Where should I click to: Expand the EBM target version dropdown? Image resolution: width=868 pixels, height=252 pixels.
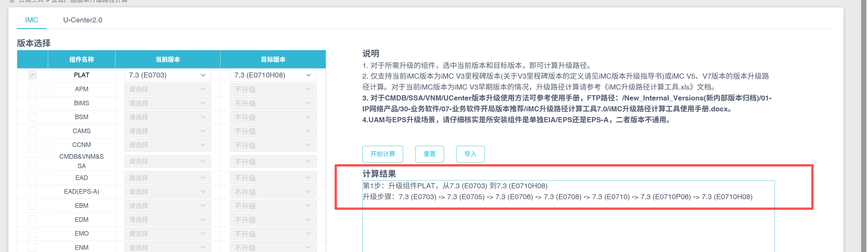click(273, 206)
